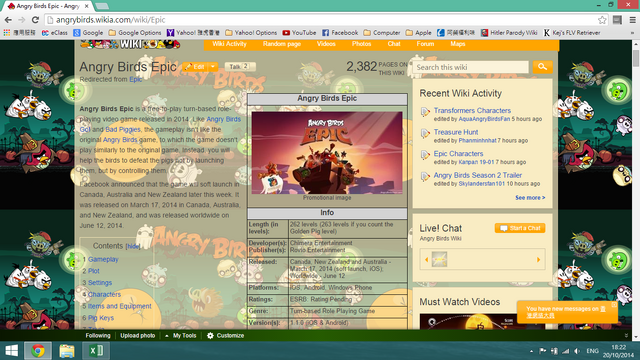This screenshot has width=640, height=360.
Task: Expand the Apple bookmark folder
Action: [x=418, y=33]
